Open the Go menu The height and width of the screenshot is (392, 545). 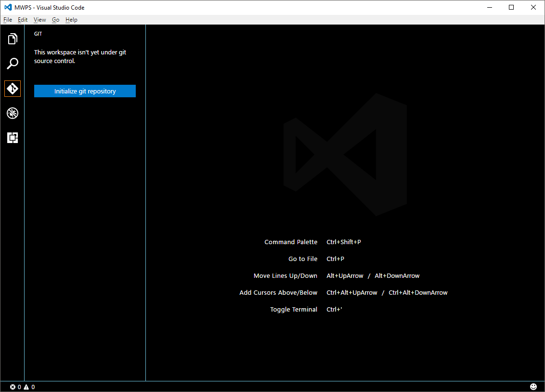pyautogui.click(x=56, y=20)
